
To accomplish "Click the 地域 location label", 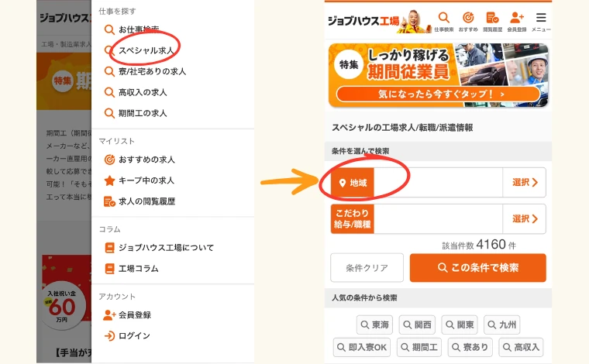I will pos(353,183).
